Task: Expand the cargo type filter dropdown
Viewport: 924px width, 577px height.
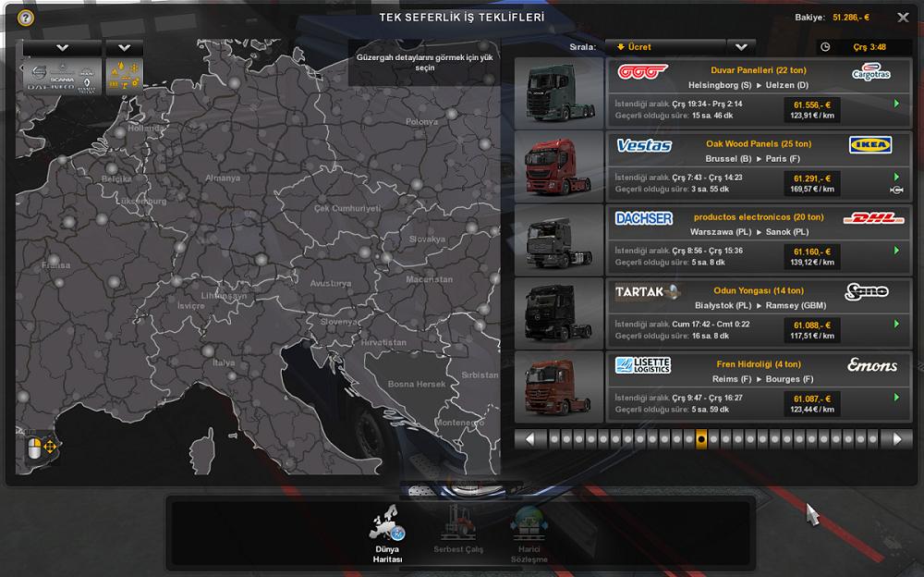Action: point(124,47)
